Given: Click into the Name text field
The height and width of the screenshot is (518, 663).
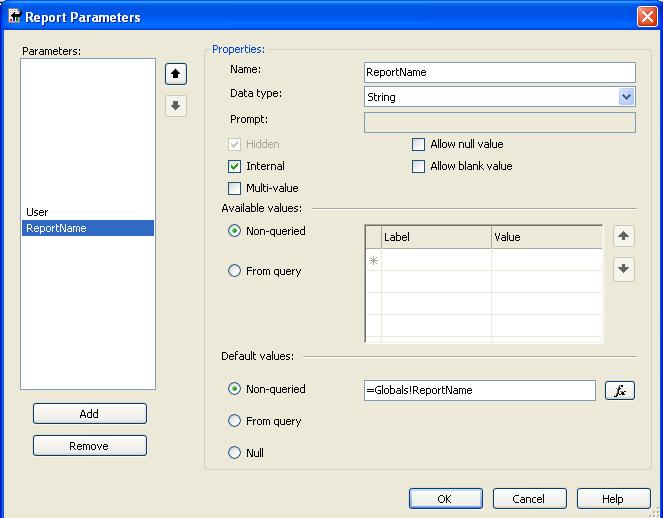Looking at the screenshot, I should point(499,72).
